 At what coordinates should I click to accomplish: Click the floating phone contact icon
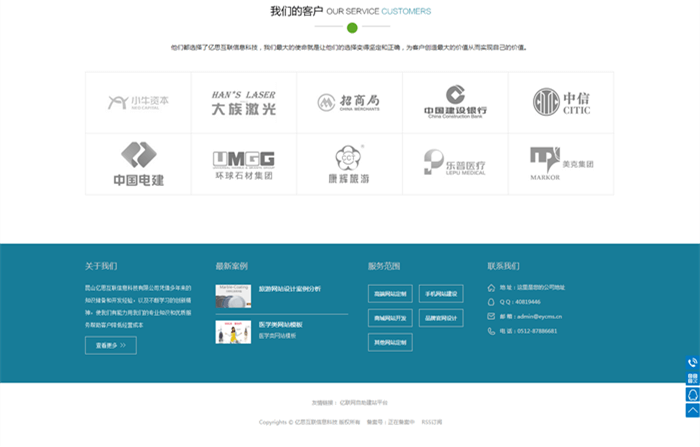point(692,362)
